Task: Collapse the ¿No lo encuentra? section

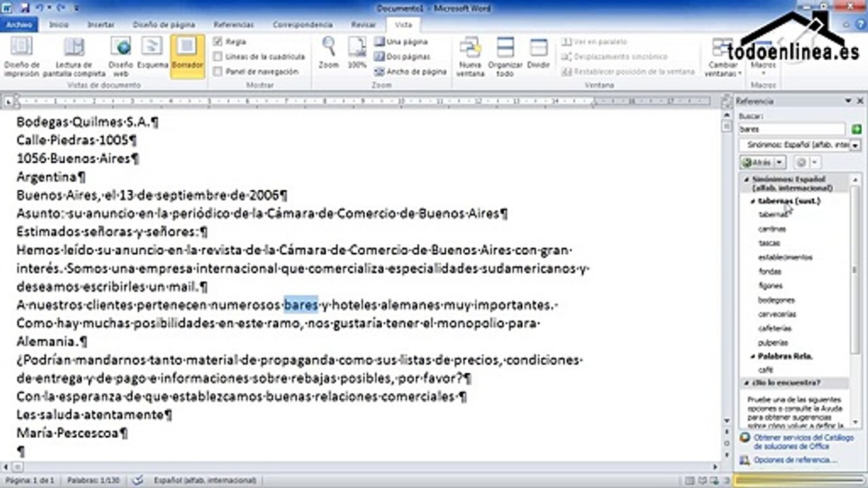Action: tap(745, 382)
